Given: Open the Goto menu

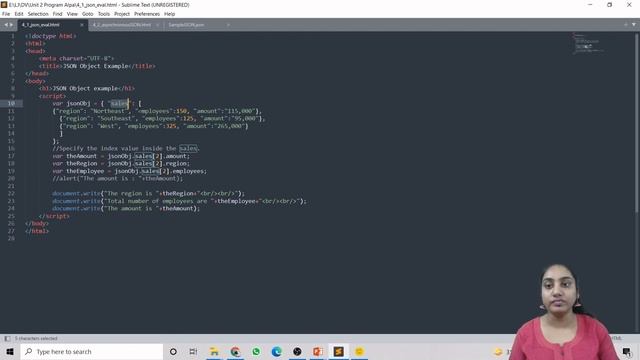Looking at the screenshot, I should click(x=88, y=14).
